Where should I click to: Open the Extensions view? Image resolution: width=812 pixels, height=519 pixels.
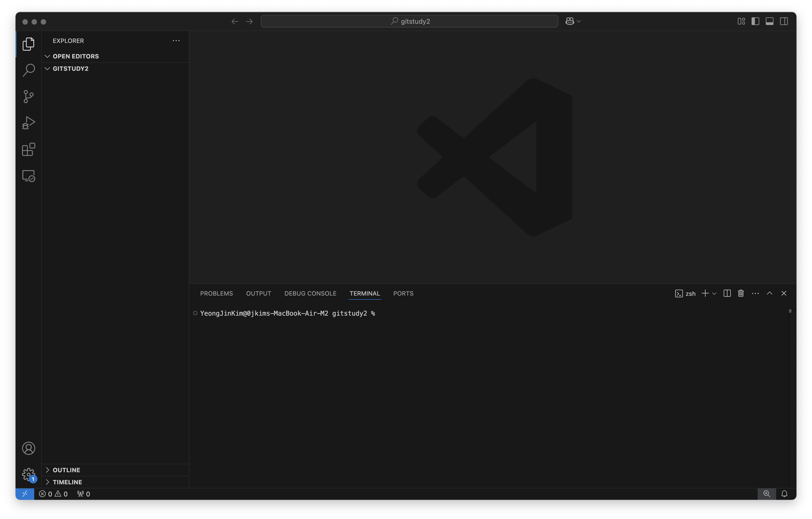coord(29,149)
